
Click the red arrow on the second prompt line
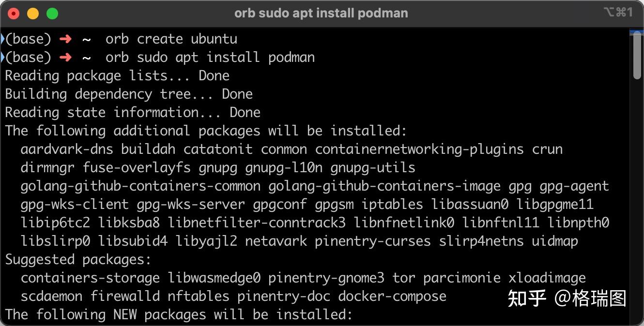(65, 57)
